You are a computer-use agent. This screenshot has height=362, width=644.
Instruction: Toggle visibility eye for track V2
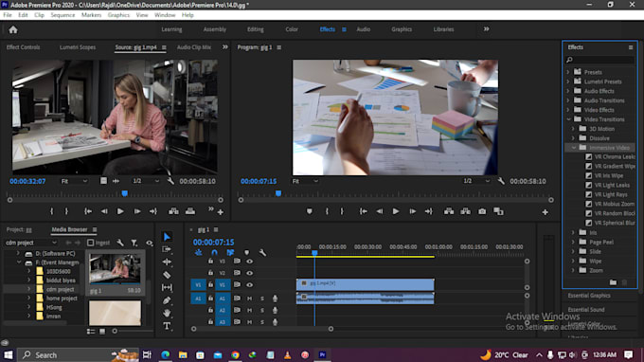[x=249, y=273]
